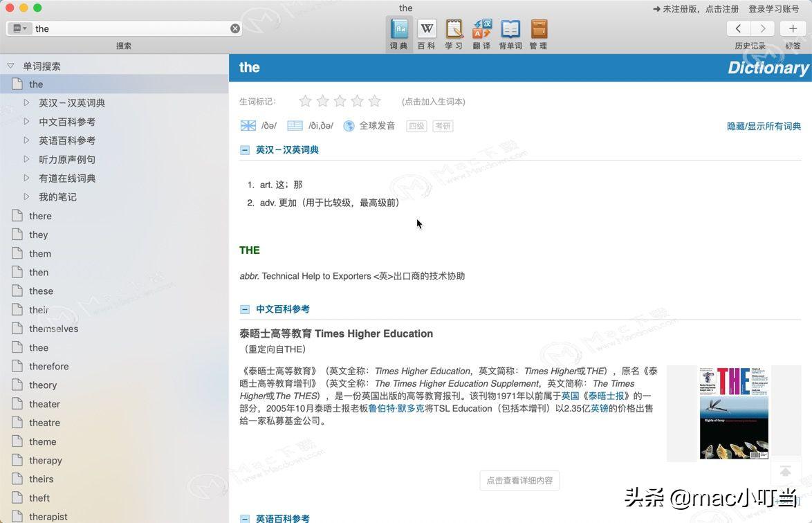
Task: Collapse the 中文百科参考 result section
Action: click(244, 309)
